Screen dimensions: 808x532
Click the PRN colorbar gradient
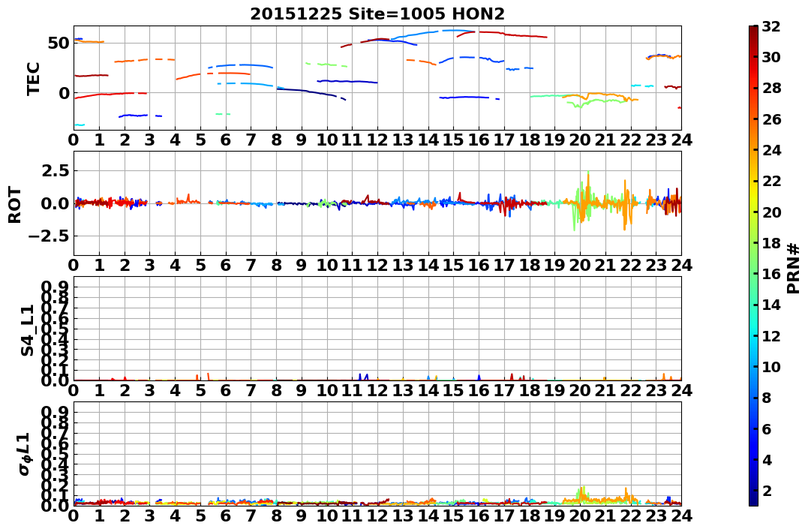click(753, 266)
